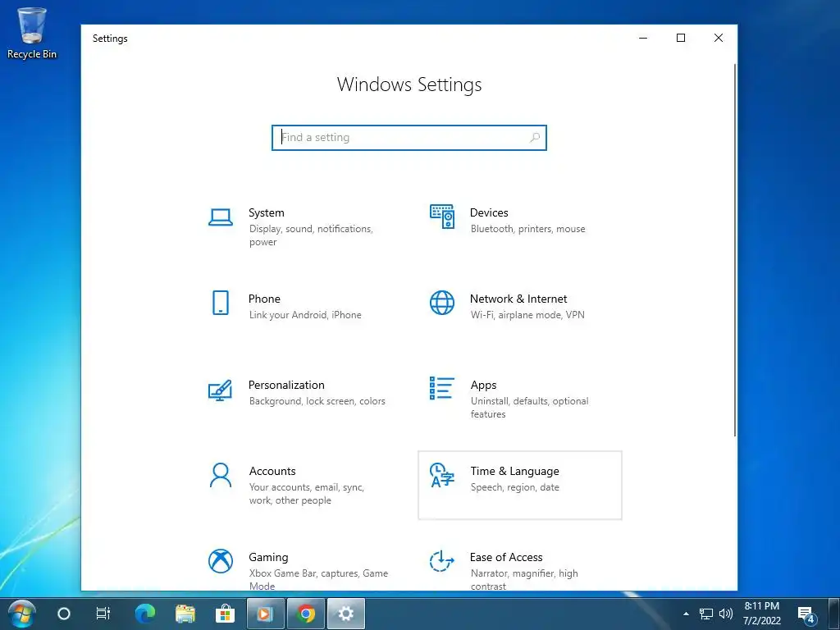This screenshot has height=630, width=840.
Task: Open the clock showing 8:11 PM
Action: 762,614
